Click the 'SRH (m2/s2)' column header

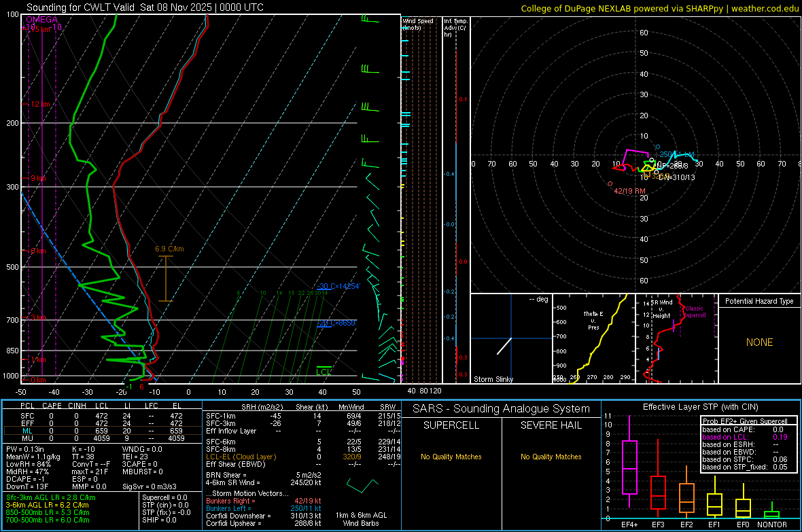(262, 407)
